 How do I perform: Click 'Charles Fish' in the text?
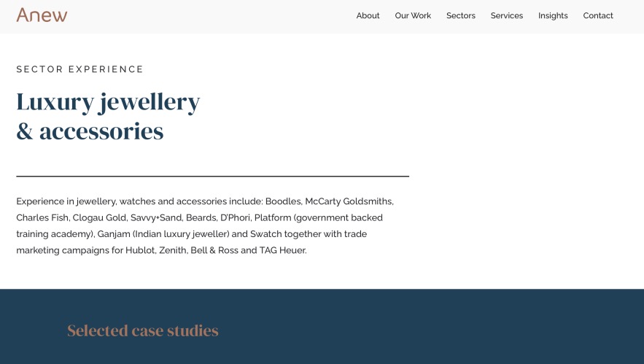[42, 217]
